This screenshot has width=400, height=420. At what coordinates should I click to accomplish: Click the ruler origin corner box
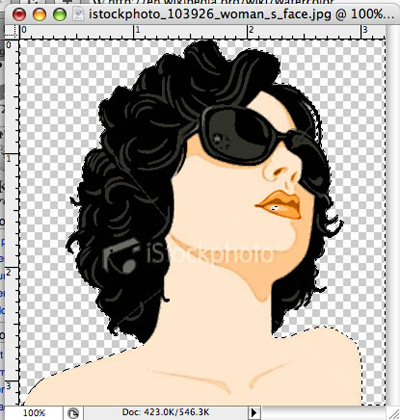click(12, 32)
